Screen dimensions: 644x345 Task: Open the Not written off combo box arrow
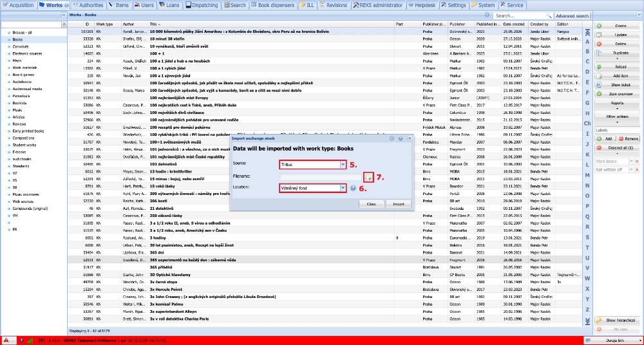click(x=631, y=170)
